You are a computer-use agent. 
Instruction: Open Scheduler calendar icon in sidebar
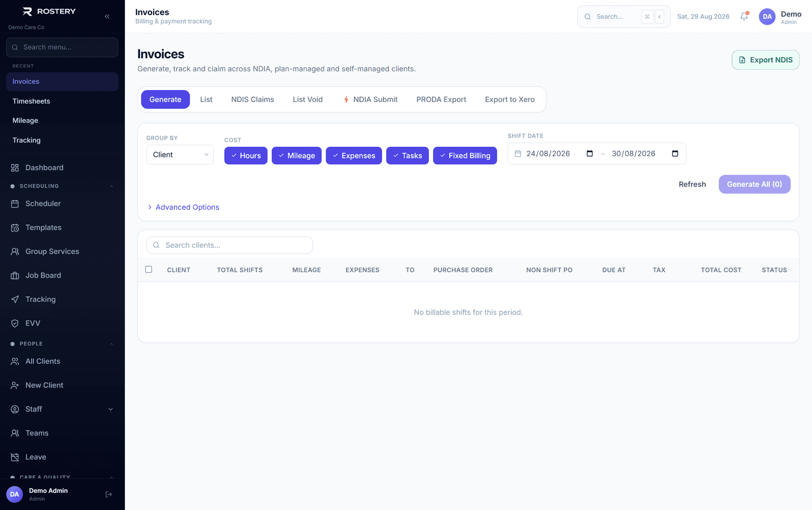pyautogui.click(x=15, y=203)
